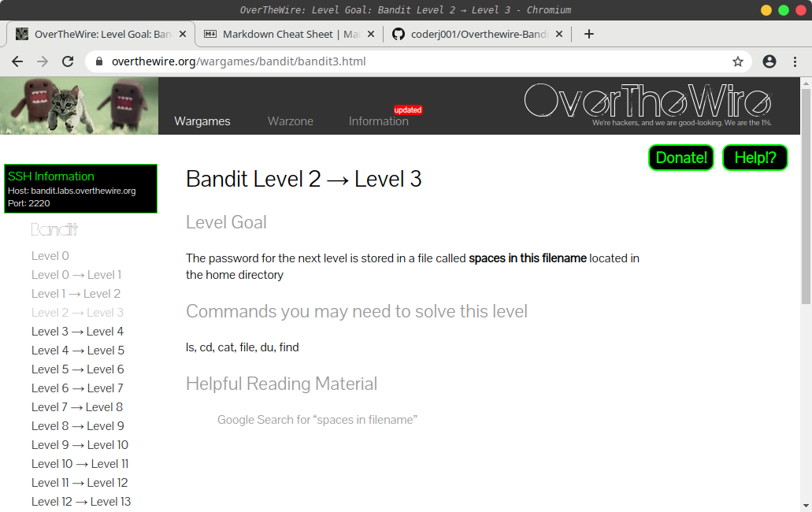Viewport: 812px width, 512px height.
Task: Open the Warzone menu
Action: click(x=290, y=121)
